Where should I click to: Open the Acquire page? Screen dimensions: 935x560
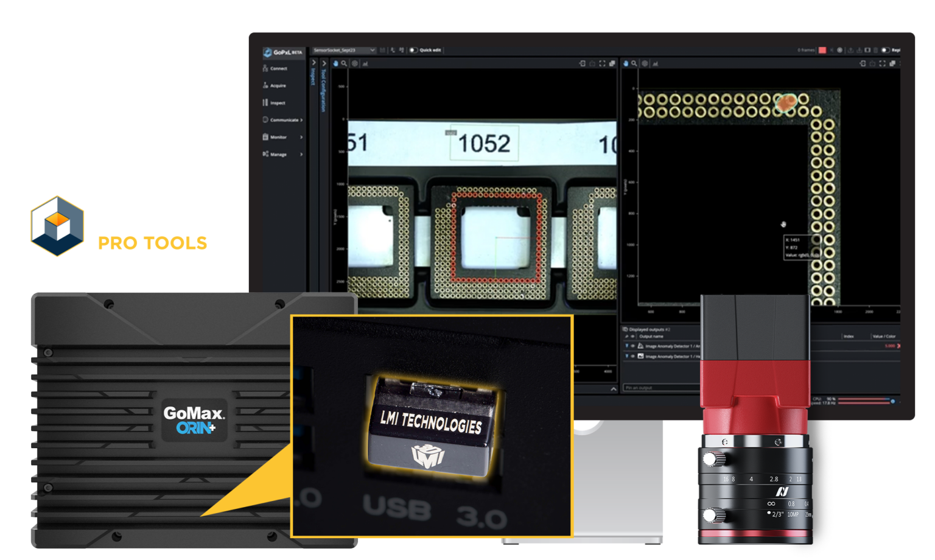click(275, 86)
